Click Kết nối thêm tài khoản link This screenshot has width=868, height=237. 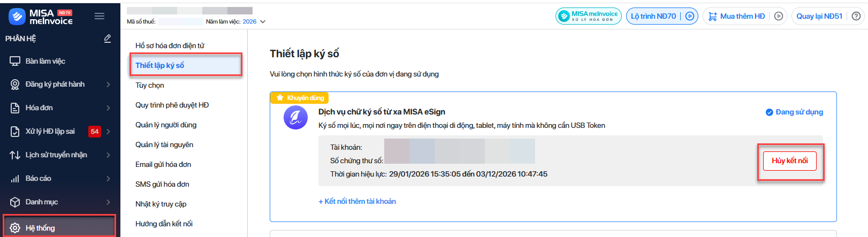(x=357, y=201)
